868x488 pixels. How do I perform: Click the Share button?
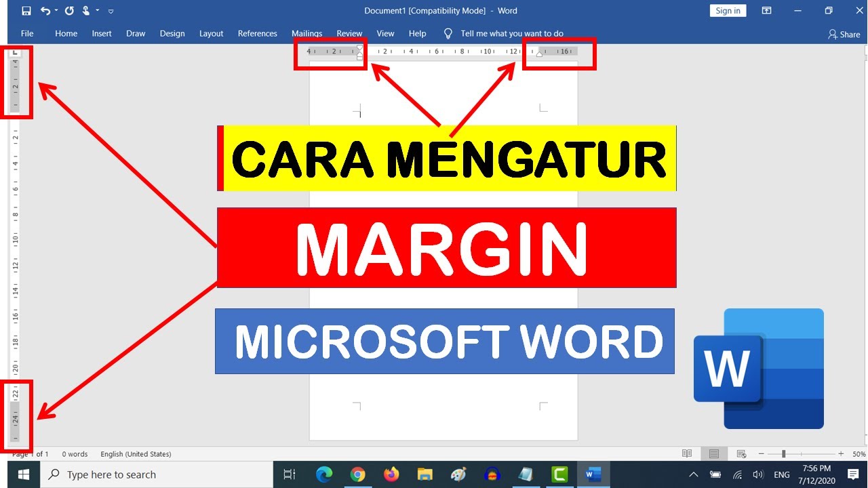[x=844, y=34]
